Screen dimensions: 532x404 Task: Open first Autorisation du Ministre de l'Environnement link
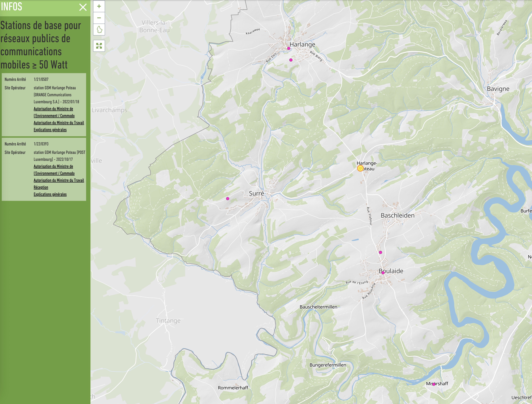coord(53,109)
